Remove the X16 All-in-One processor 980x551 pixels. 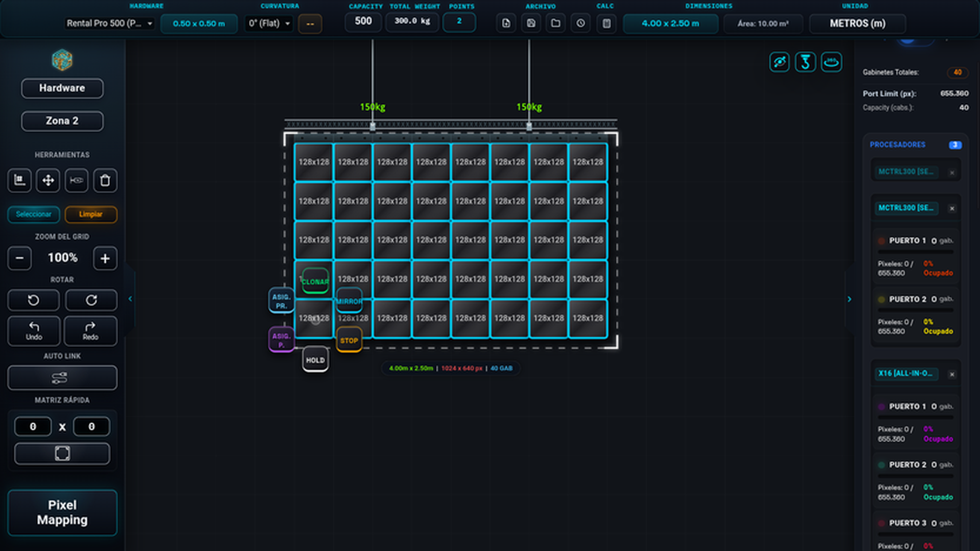point(952,374)
